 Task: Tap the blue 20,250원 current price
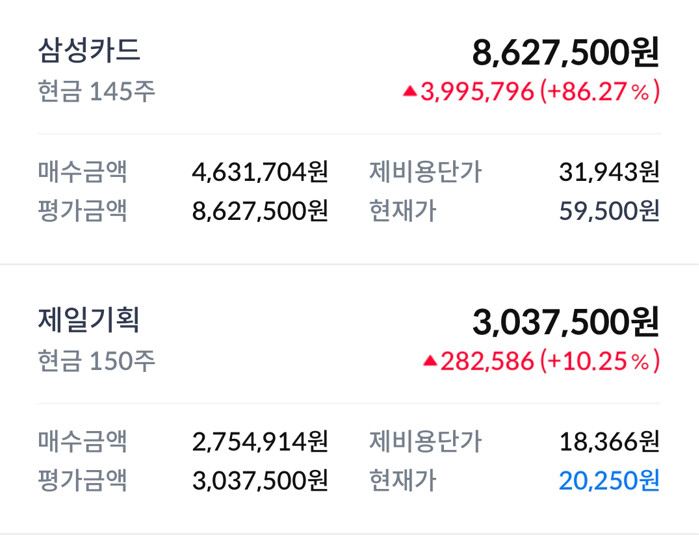[x=610, y=480]
